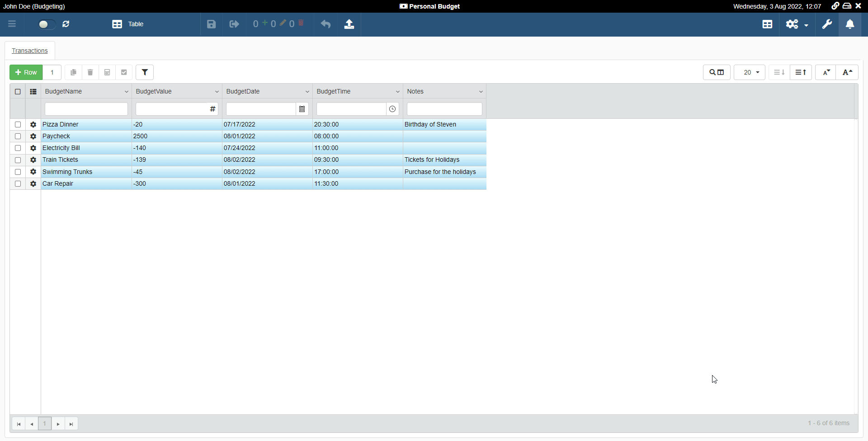Open notifications bell

[x=850, y=24]
